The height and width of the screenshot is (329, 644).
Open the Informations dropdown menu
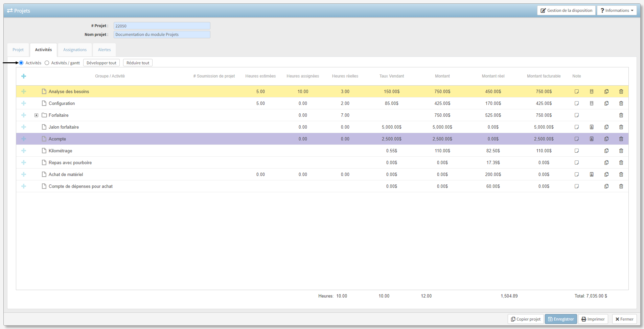617,10
